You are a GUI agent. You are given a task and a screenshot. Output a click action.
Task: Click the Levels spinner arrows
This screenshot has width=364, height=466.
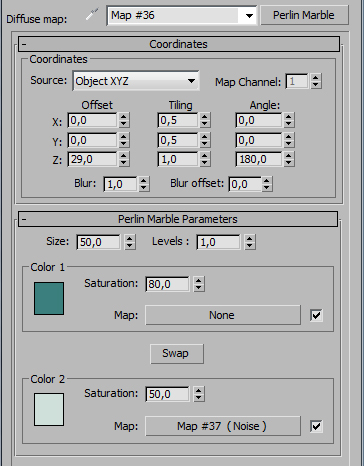[250, 242]
